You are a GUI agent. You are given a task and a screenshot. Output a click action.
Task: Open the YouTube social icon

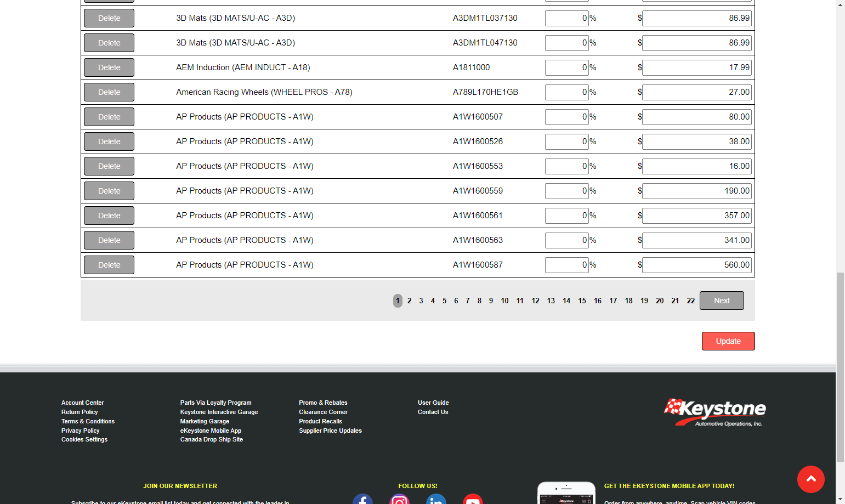[x=473, y=499]
